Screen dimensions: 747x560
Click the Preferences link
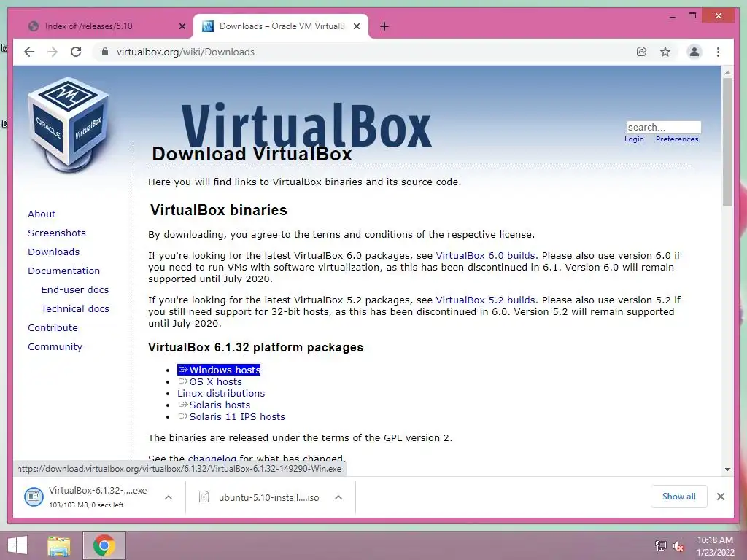[677, 139]
